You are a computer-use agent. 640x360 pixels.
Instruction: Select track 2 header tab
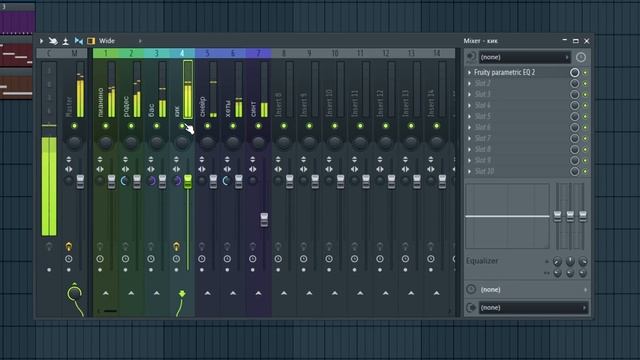[131, 53]
